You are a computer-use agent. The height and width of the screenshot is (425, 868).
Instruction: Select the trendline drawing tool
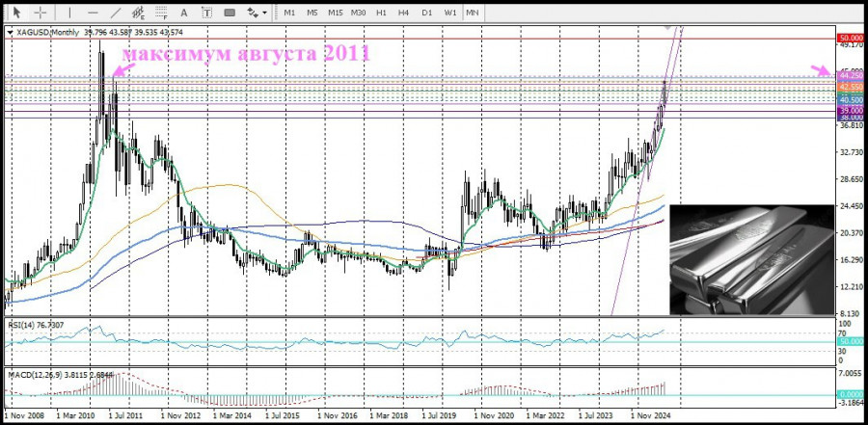[x=116, y=13]
